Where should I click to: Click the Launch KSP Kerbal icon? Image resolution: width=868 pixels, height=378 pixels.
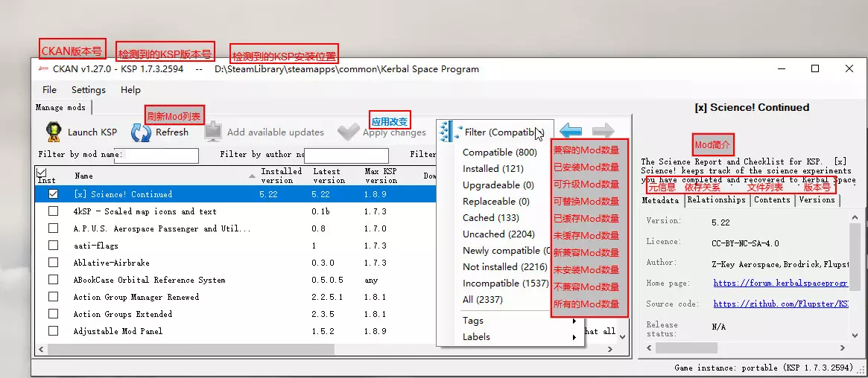53,132
